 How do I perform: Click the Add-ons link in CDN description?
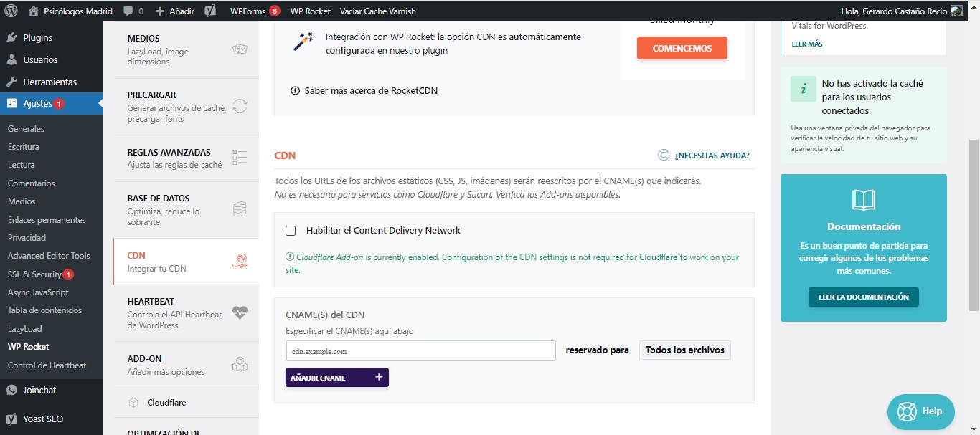tap(556, 194)
